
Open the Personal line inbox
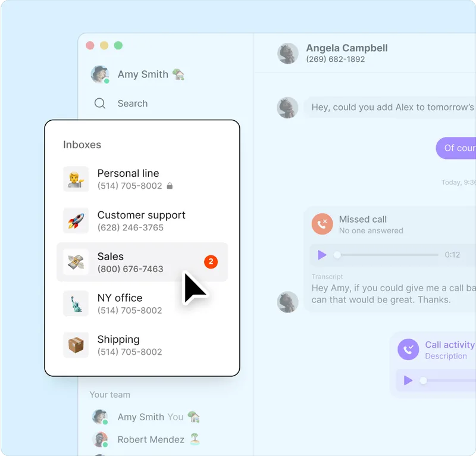(x=142, y=179)
